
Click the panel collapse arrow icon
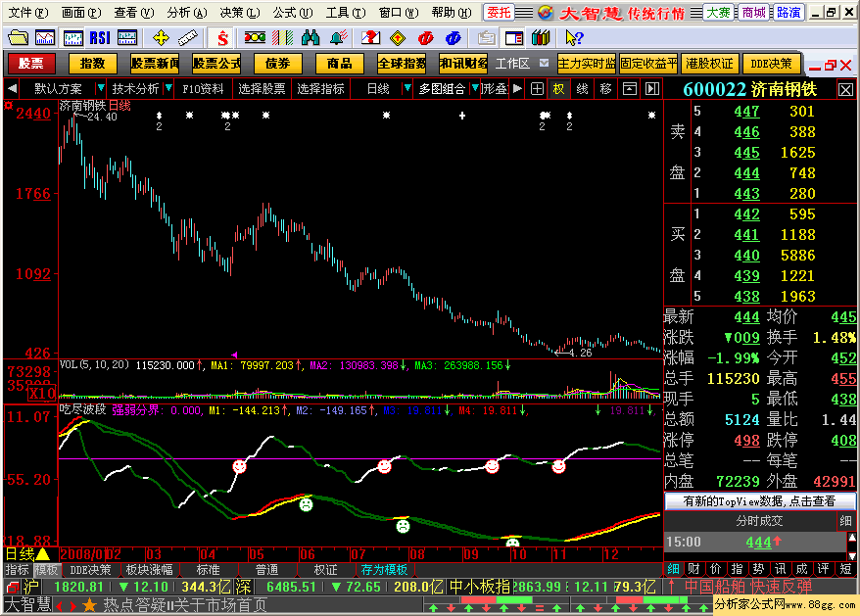652,89
